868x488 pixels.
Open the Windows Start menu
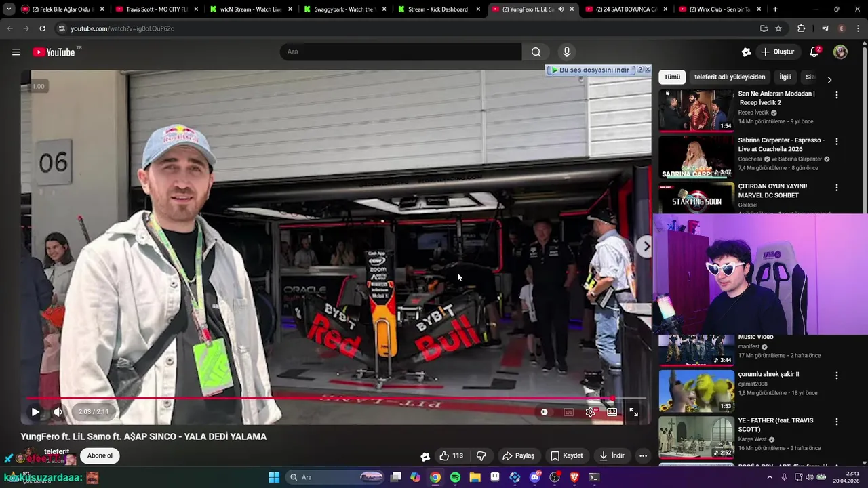[274, 477]
